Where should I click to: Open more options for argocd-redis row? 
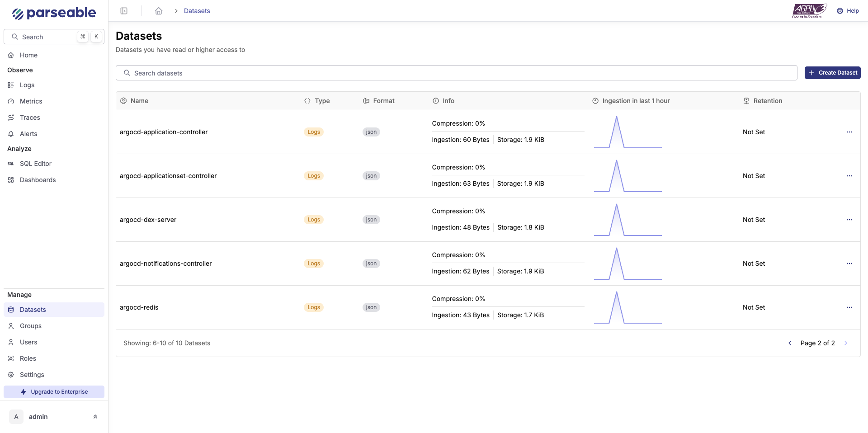tap(849, 307)
